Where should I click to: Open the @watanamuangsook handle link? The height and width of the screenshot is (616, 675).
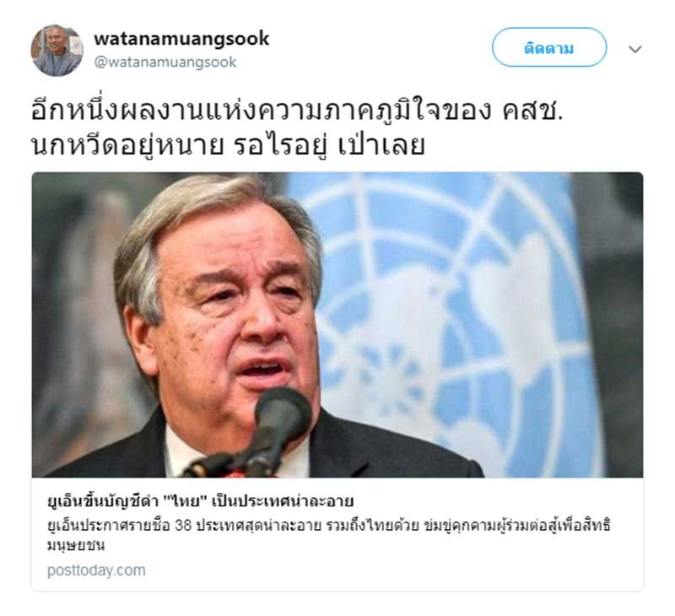[x=165, y=62]
